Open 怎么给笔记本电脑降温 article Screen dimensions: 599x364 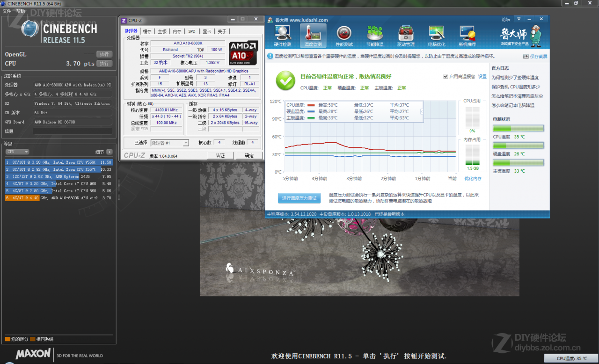pos(513,105)
